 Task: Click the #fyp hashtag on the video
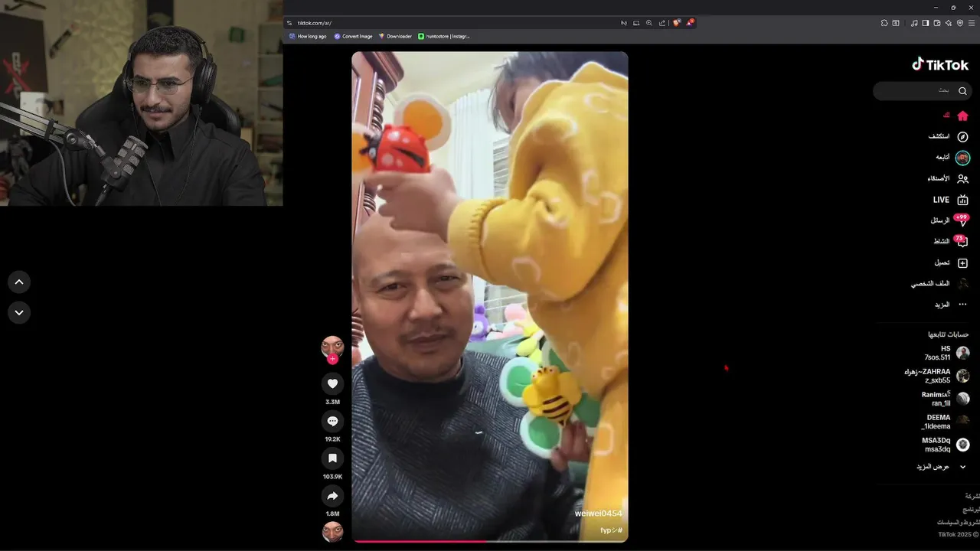coord(611,530)
